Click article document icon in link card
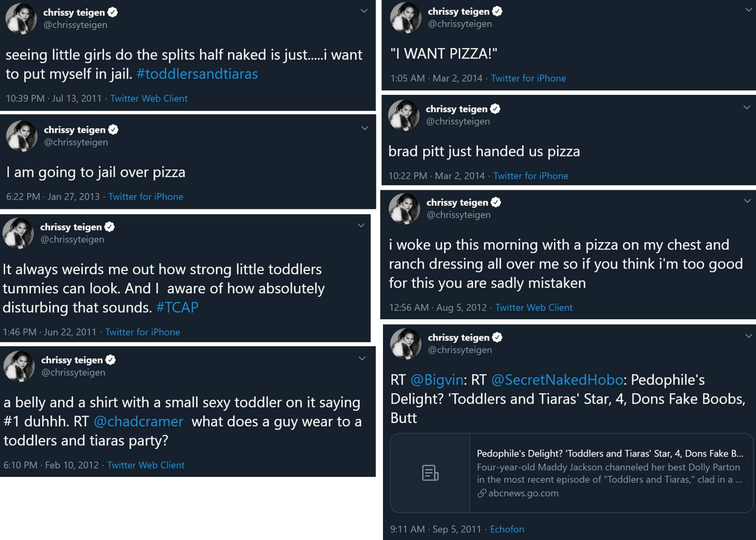Screen dimensions: 756x540 click(x=430, y=473)
